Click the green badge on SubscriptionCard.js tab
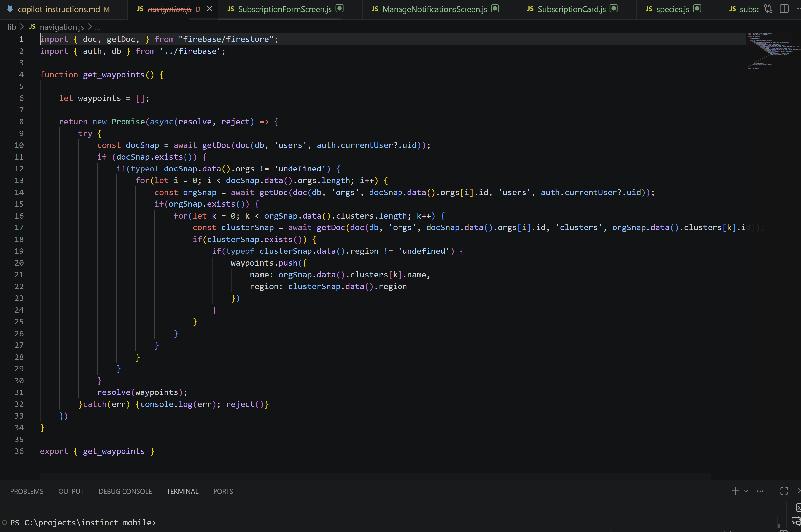Screen dimensions: 801x532 pos(614,8)
